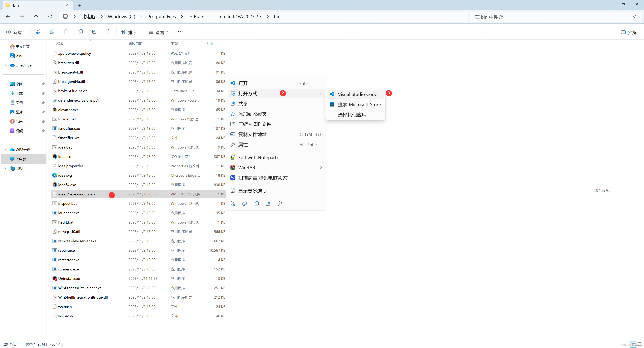
Task: Choose 显示更多选项
Action: point(276,191)
